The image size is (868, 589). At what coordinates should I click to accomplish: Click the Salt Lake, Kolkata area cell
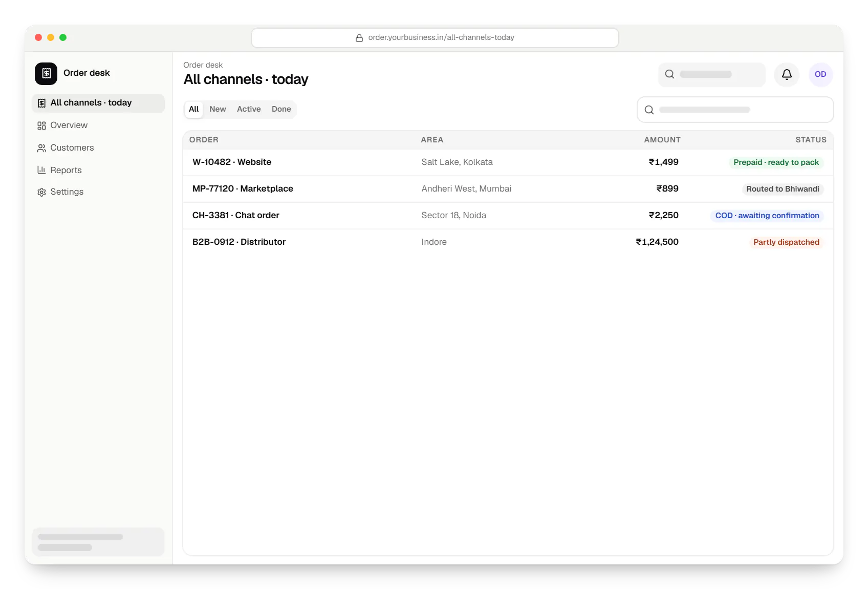coord(457,162)
